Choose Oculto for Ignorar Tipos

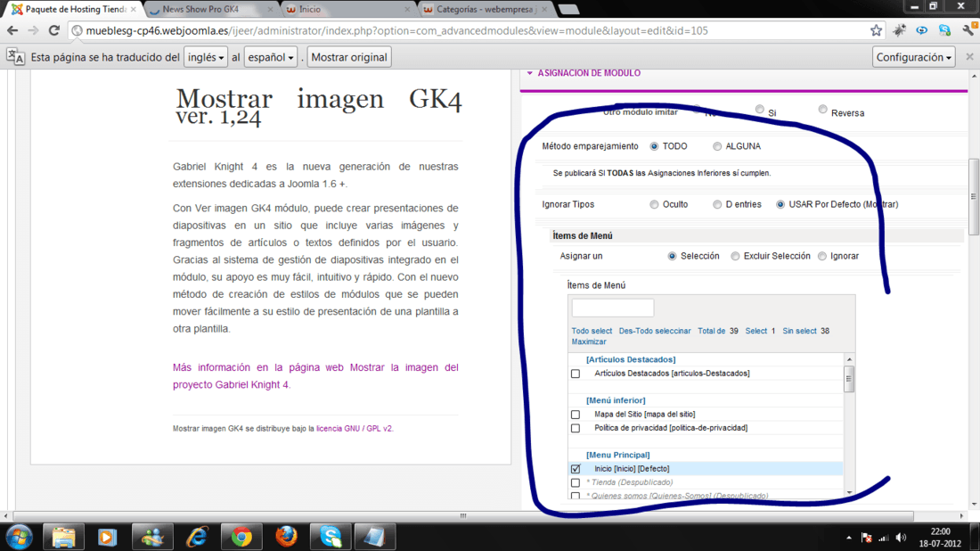654,204
